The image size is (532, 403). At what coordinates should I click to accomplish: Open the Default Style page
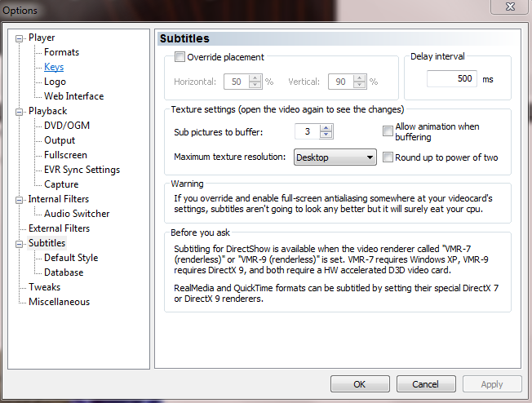tap(71, 258)
